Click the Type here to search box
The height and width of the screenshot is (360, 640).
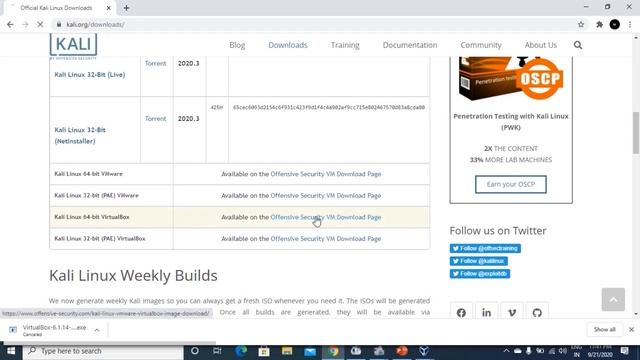point(103,351)
